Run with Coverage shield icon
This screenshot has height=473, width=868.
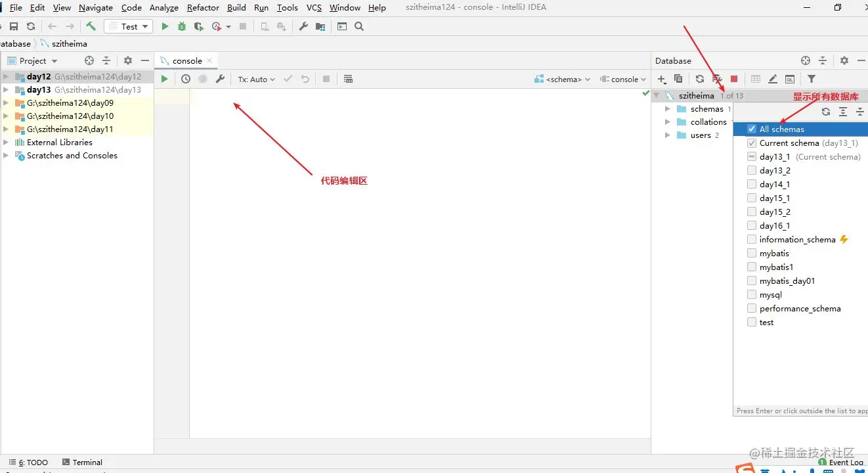tap(199, 26)
